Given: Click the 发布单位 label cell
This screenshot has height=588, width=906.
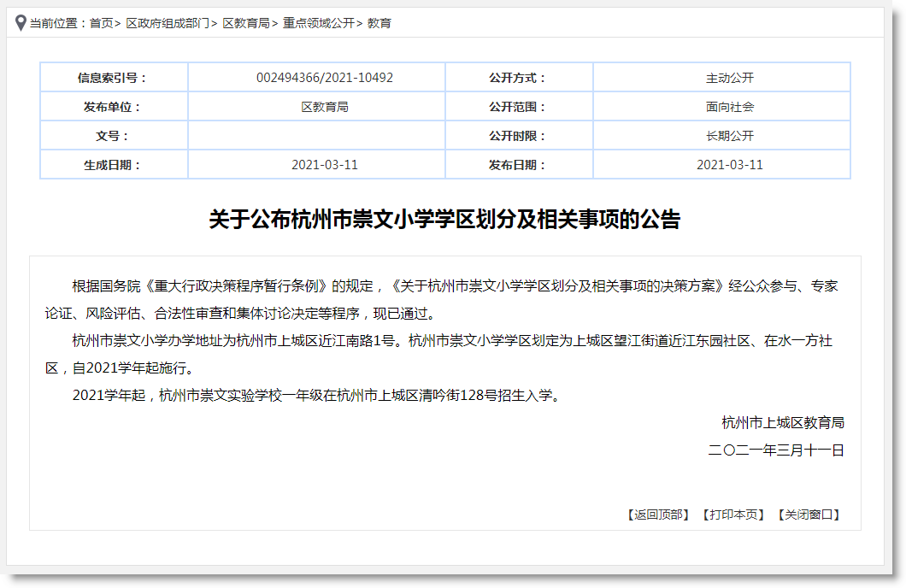Looking at the screenshot, I should [x=114, y=107].
